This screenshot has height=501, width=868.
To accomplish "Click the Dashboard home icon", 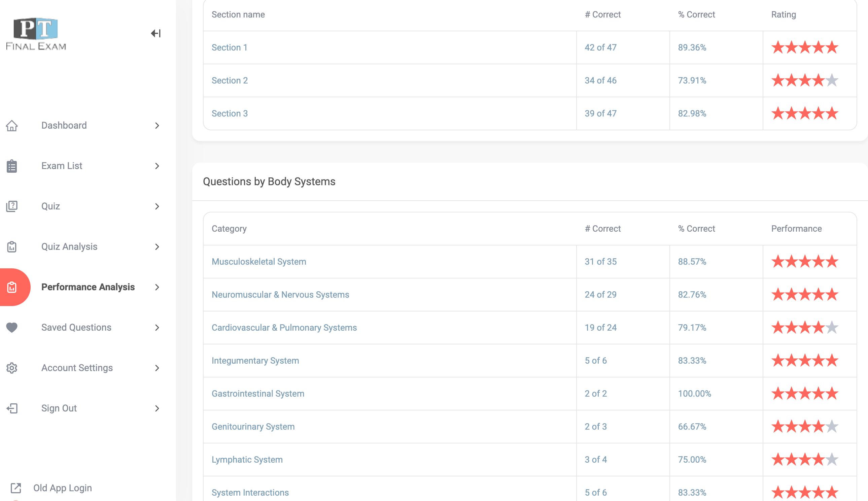I will click(12, 126).
